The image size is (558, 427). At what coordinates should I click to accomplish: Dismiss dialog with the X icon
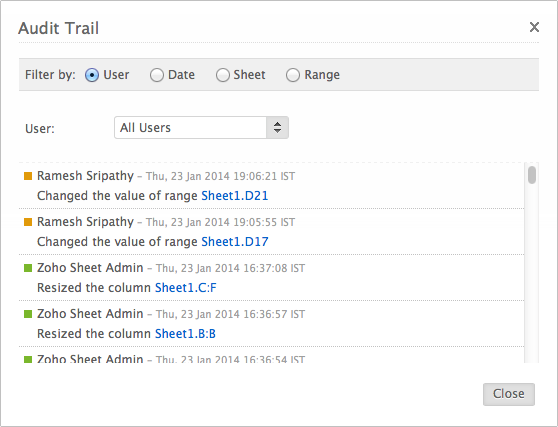click(x=534, y=27)
